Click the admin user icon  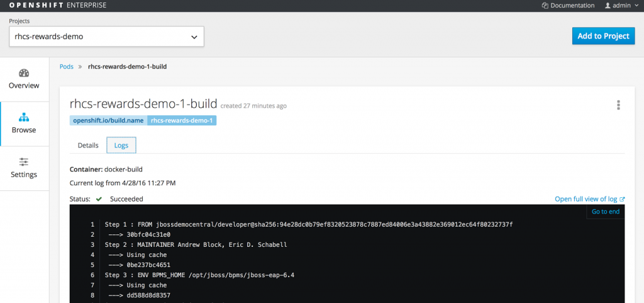[x=608, y=6]
